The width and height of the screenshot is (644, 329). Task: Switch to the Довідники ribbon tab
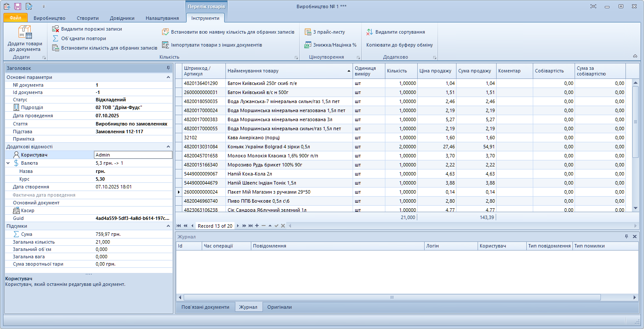coord(122,18)
